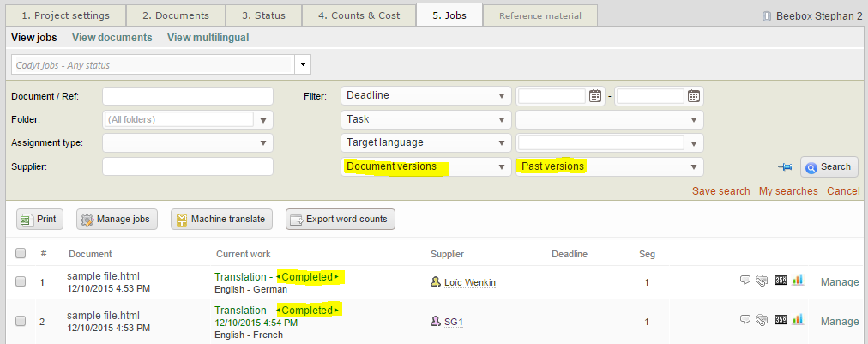Click the Save search link
Screen dimensions: 868x344
click(720, 191)
